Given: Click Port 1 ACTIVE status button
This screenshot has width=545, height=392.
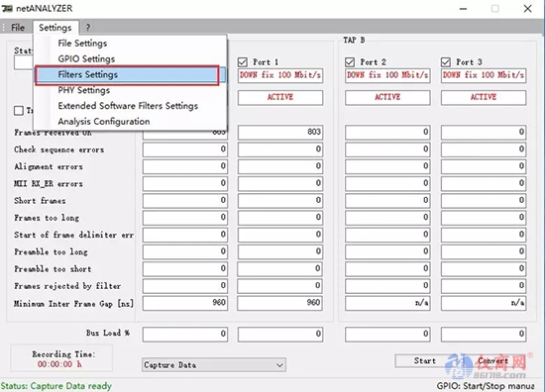Looking at the screenshot, I should point(280,98).
